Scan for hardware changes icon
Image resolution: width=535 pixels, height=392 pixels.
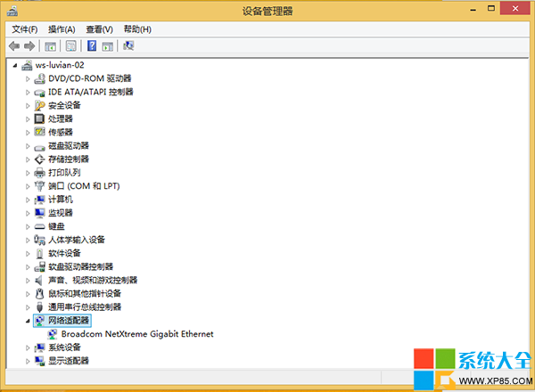pos(128,45)
